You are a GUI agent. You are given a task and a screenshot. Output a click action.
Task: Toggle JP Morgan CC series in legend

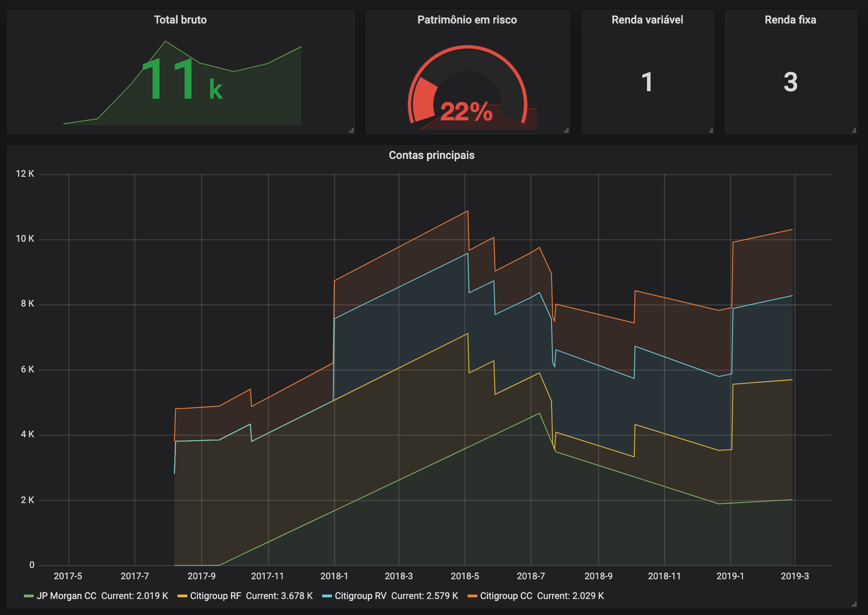pyautogui.click(x=66, y=596)
